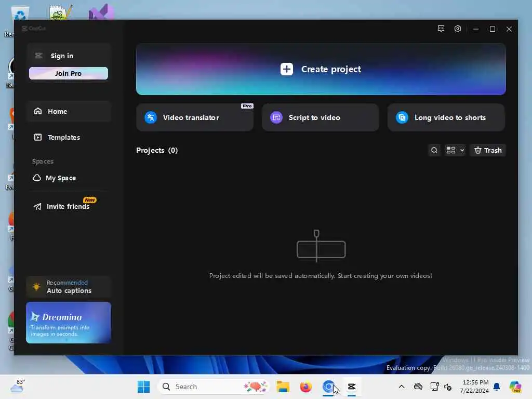Image resolution: width=532 pixels, height=399 pixels.
Task: Click the muted volume tray icon
Action: point(448,387)
